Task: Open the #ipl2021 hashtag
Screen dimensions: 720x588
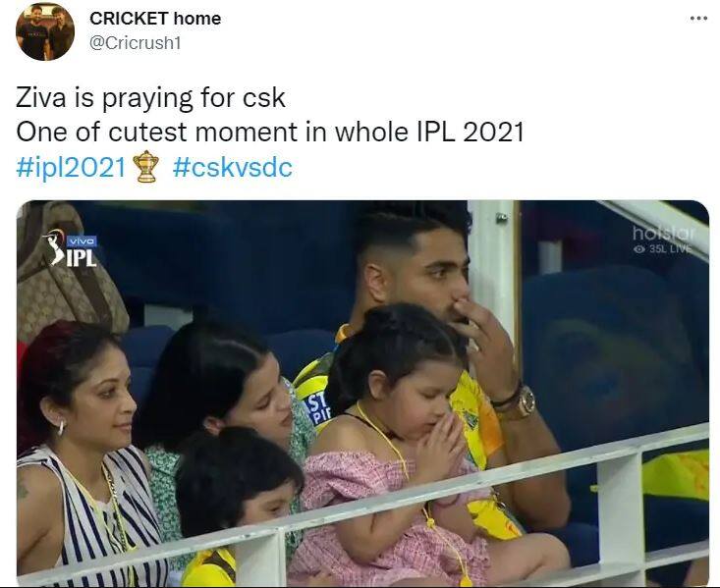Action: point(71,167)
